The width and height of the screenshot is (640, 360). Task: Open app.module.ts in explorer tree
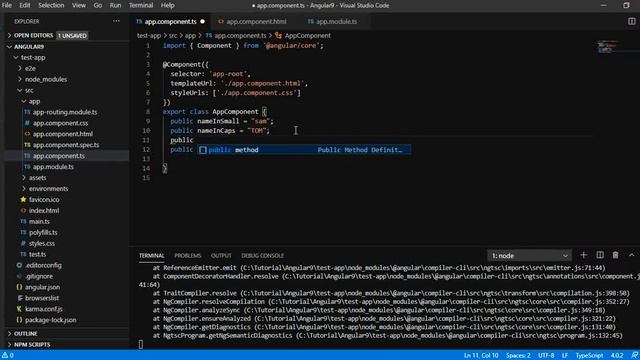coord(53,167)
